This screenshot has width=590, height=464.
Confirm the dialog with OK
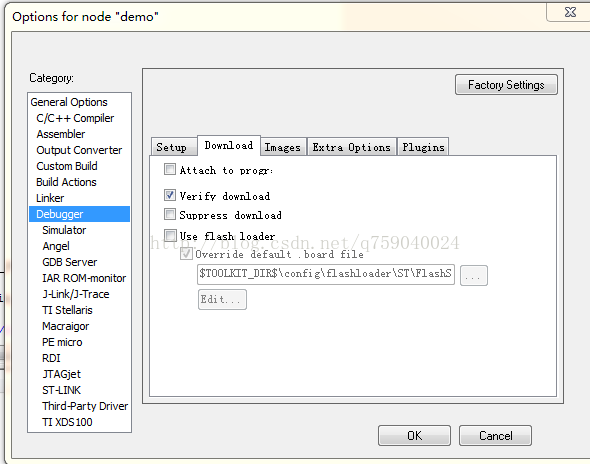414,435
